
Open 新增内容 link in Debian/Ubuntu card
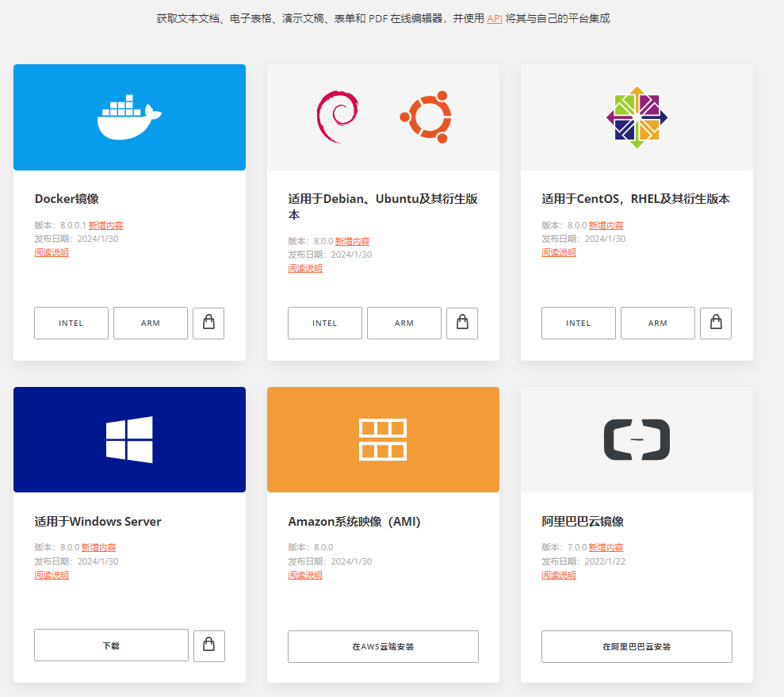coord(352,242)
